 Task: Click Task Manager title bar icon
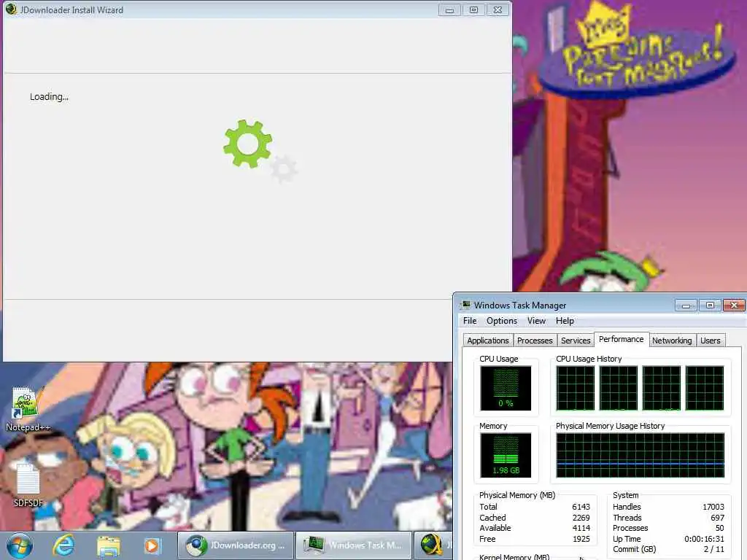pyautogui.click(x=466, y=305)
